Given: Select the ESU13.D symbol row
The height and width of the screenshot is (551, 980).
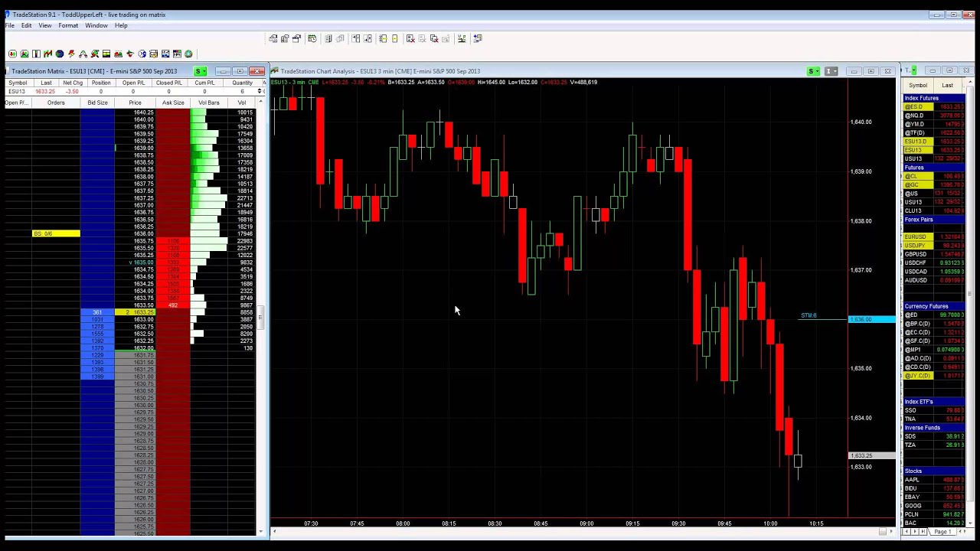Looking at the screenshot, I should pos(933,142).
